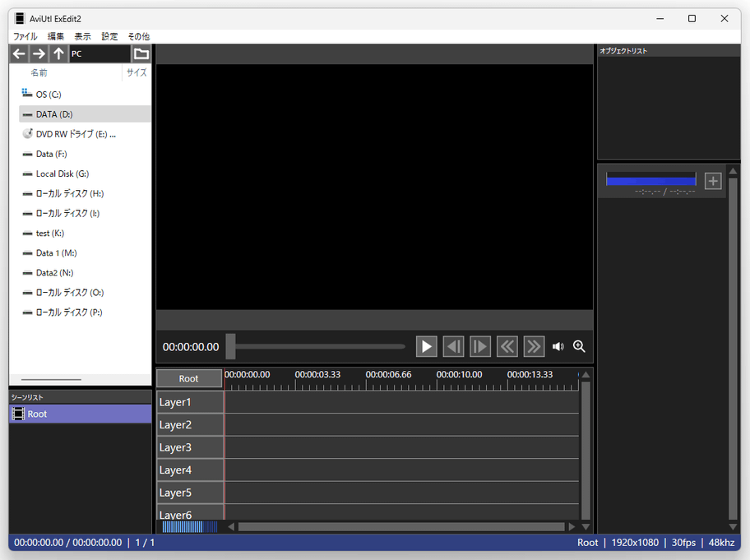Click the Layer2 header
Screen dimensions: 750x560
(x=190, y=424)
